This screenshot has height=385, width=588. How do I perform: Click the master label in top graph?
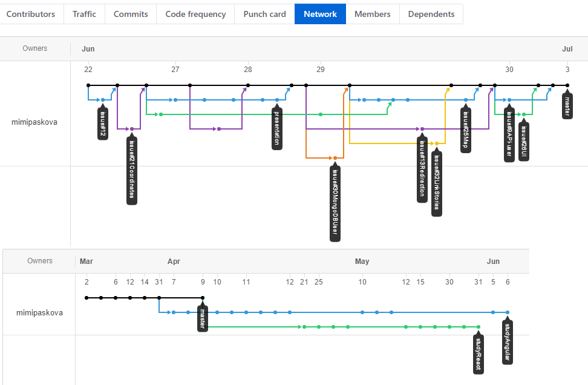tap(567, 106)
